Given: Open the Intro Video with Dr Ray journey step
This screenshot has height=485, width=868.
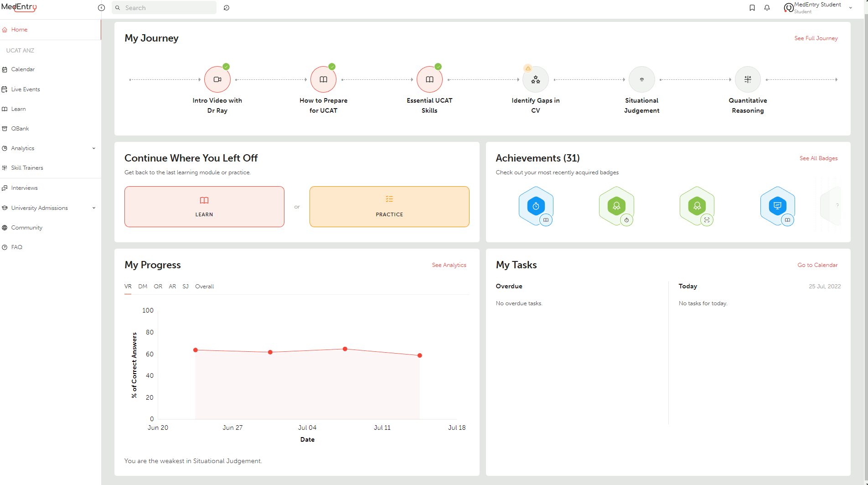Looking at the screenshot, I should [x=217, y=79].
